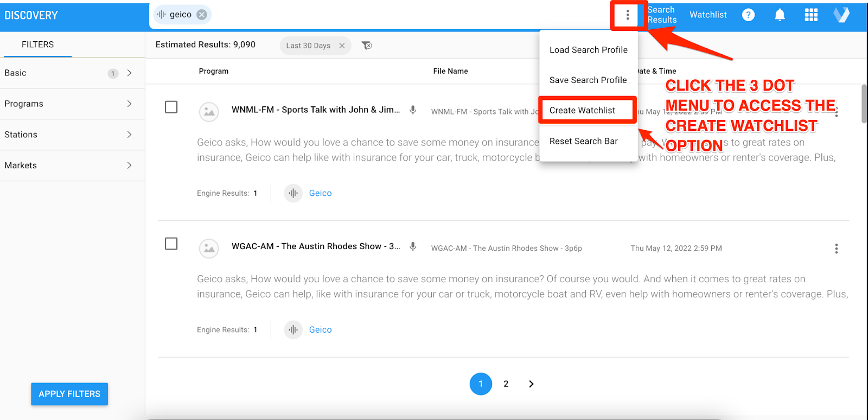
Task: Click audio engine icon in WGAC-AM result
Action: pyautogui.click(x=293, y=329)
